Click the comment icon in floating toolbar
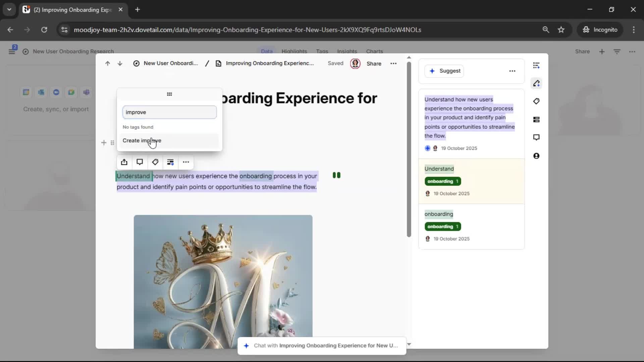The width and height of the screenshot is (644, 362). pos(140,162)
